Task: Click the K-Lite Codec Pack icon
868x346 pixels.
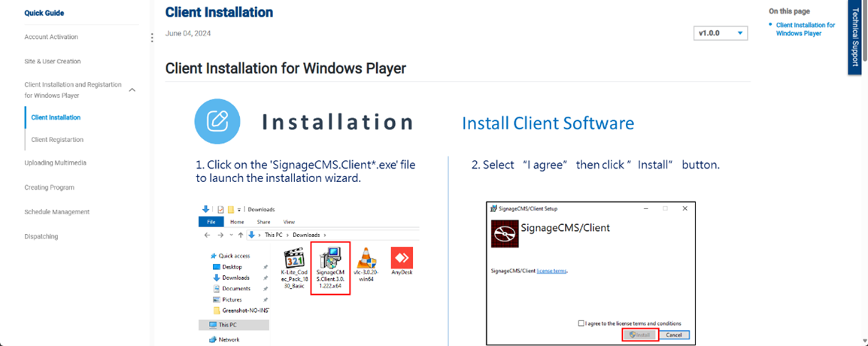Action: tap(294, 259)
